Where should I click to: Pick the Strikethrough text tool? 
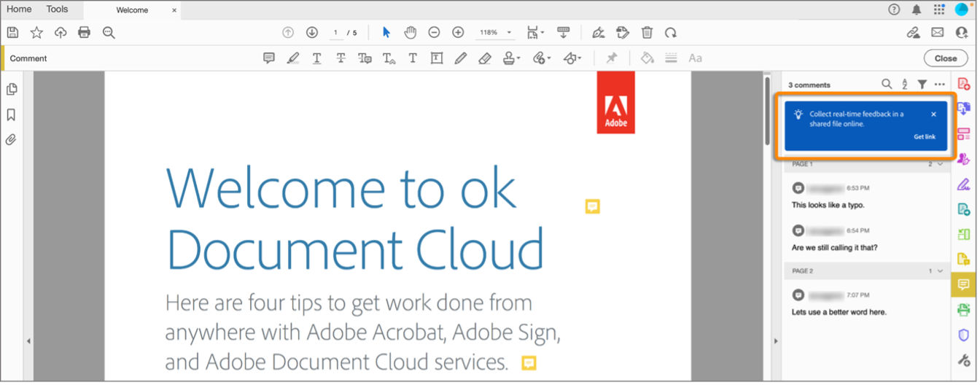(x=341, y=58)
